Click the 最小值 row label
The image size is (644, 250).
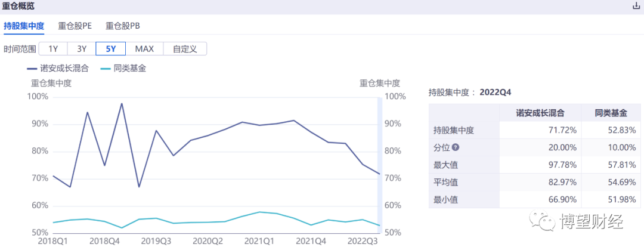click(x=445, y=200)
